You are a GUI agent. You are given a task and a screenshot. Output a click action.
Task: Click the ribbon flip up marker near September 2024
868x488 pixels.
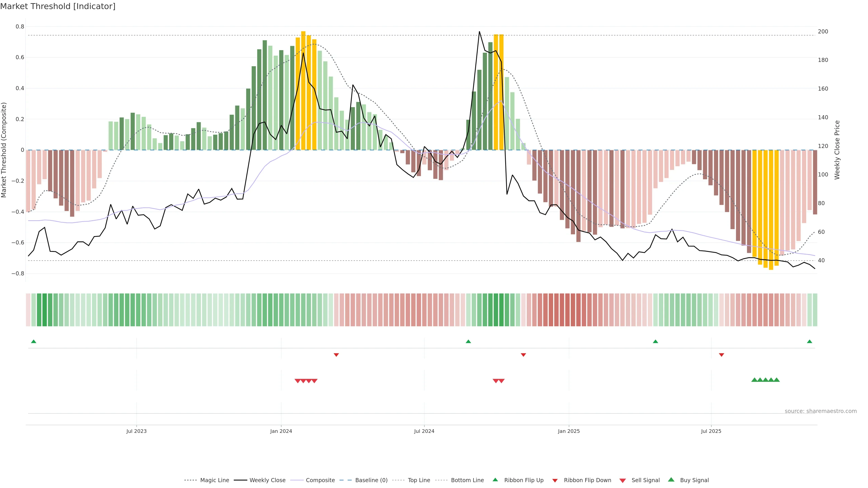pyautogui.click(x=468, y=342)
